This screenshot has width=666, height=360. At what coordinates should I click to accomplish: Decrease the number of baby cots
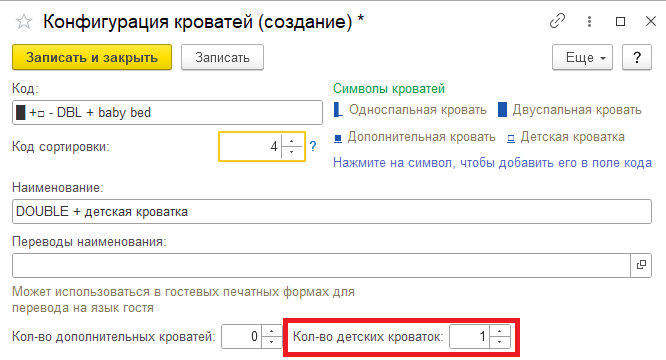point(500,342)
